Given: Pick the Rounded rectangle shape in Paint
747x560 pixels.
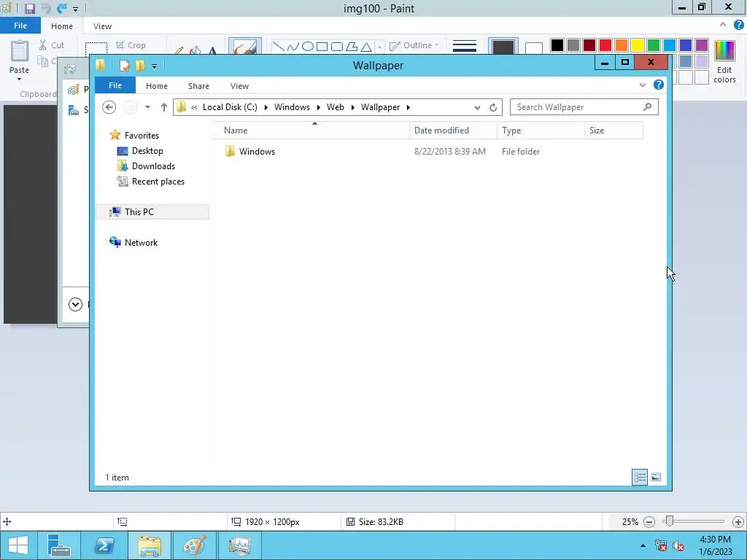Looking at the screenshot, I should (337, 46).
